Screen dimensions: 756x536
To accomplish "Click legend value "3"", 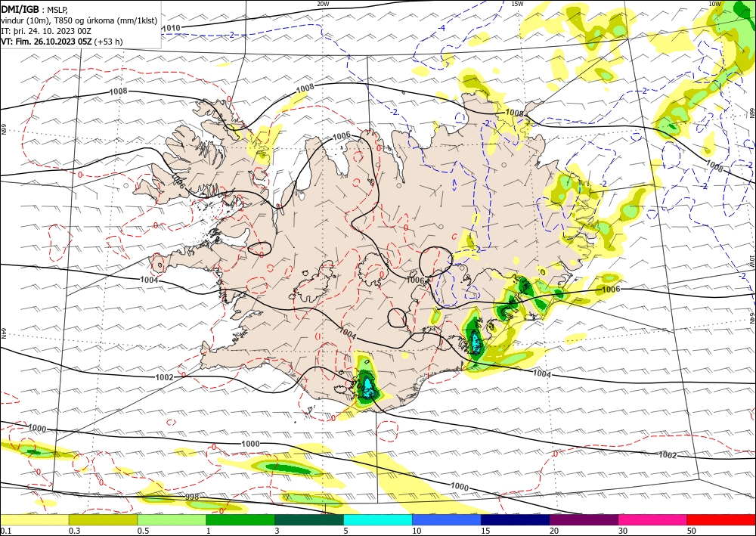I will [x=277, y=531].
